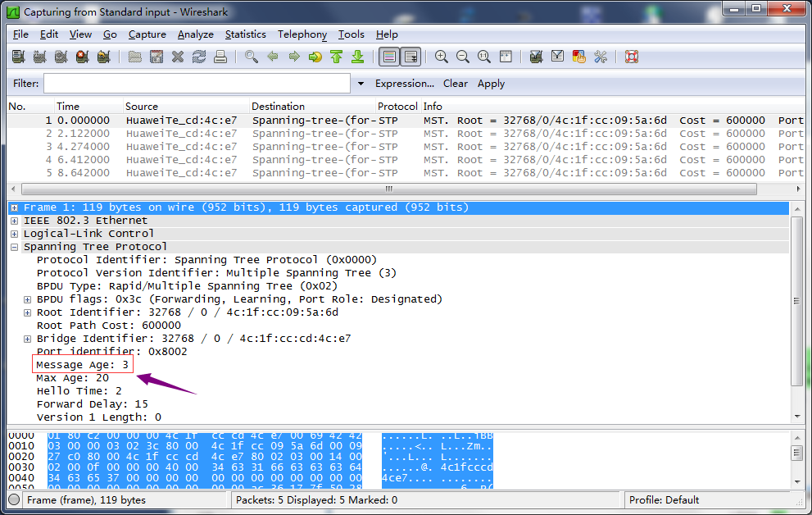Open the recent filters dropdown
The height and width of the screenshot is (515, 812).
(x=361, y=84)
